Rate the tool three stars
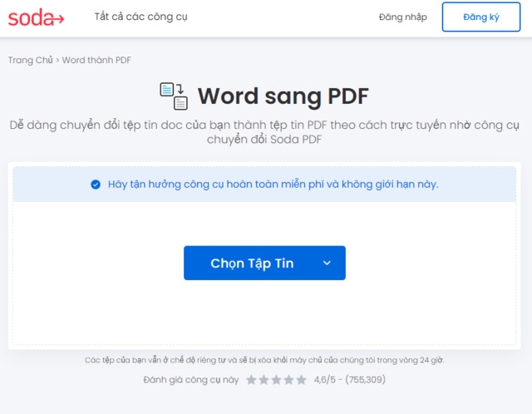The image size is (532, 414). (276, 380)
